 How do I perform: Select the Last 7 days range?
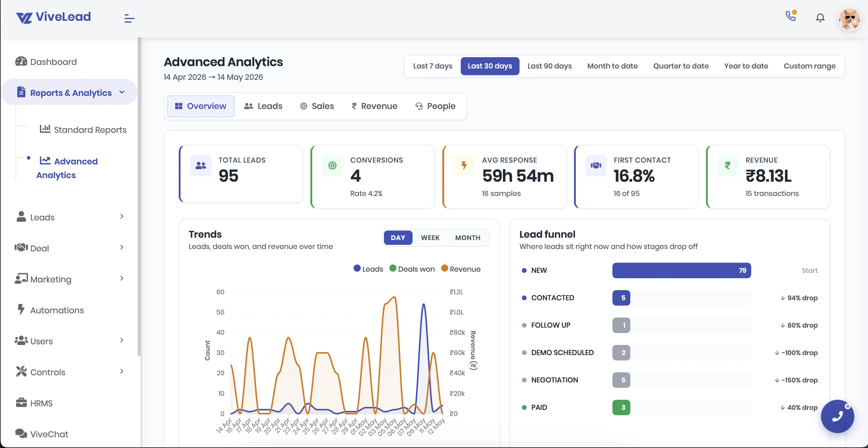coord(433,66)
